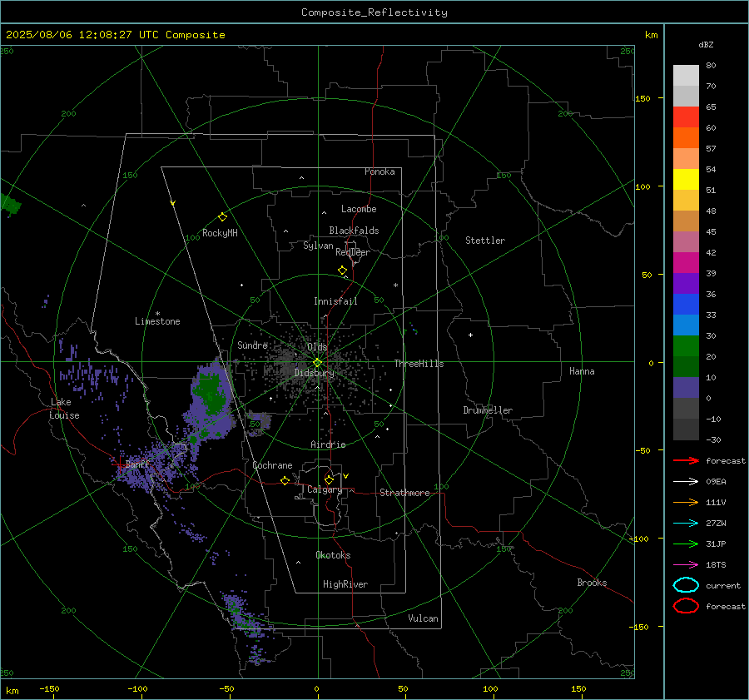Click the yellow diamond marker above Calgary

329,479
